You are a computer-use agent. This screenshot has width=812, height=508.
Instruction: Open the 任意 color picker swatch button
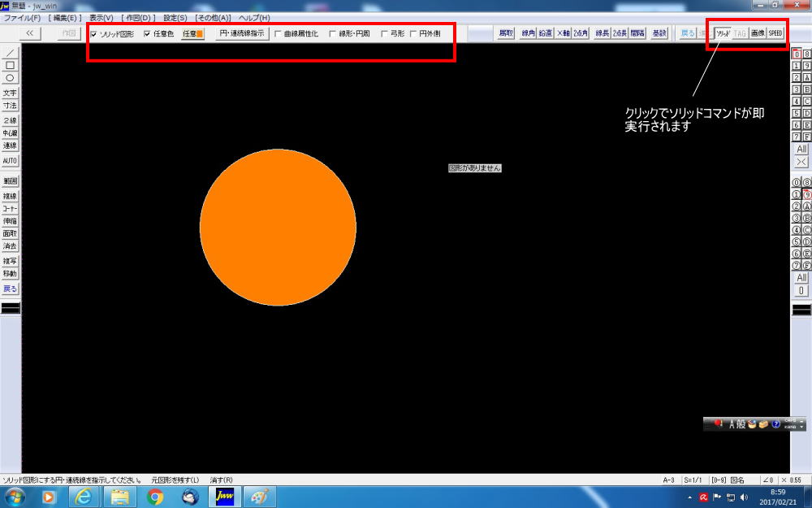tap(192, 33)
